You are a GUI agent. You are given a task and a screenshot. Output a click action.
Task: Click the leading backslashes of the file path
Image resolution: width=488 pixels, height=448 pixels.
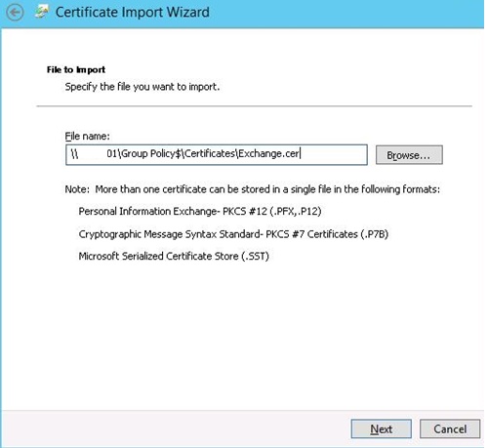point(74,154)
